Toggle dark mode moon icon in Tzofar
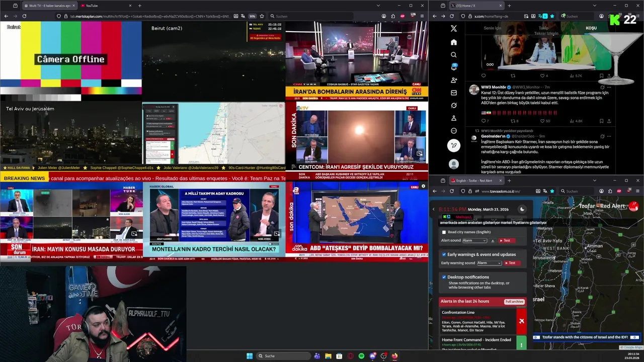Viewport: 644px width, 362px height. pyautogui.click(x=522, y=209)
